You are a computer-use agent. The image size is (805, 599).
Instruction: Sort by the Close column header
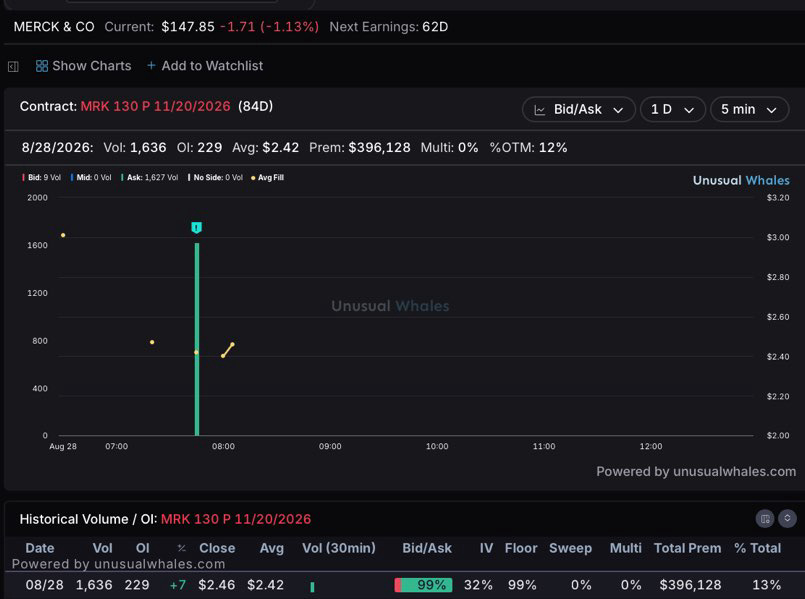pos(217,548)
